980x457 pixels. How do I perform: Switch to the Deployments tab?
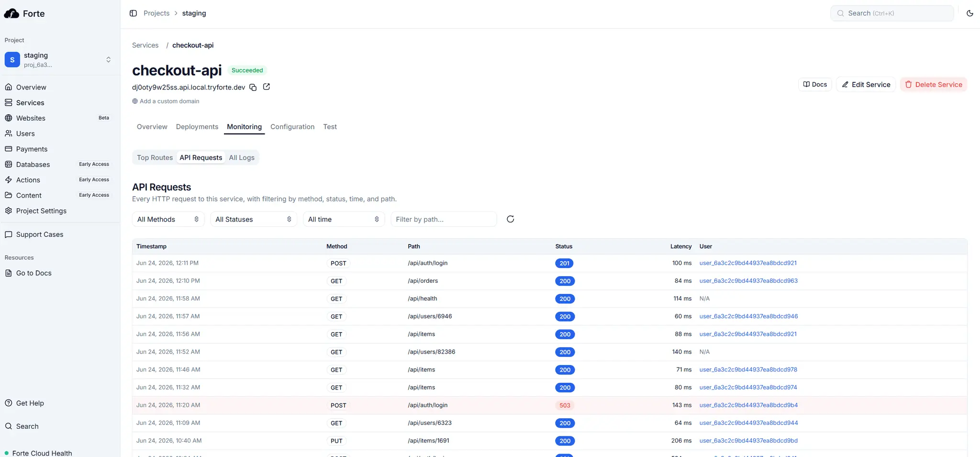pos(197,127)
